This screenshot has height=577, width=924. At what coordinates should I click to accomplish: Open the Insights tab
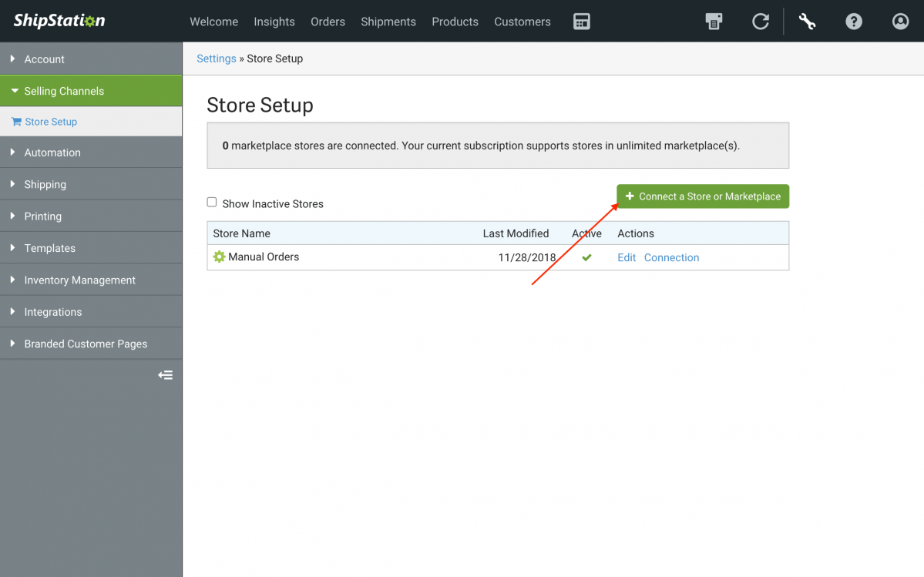pyautogui.click(x=274, y=22)
